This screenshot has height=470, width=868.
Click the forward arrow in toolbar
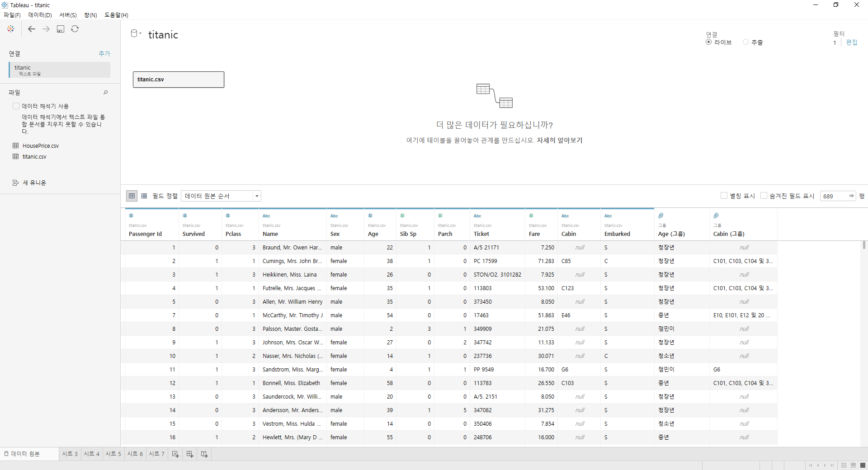(x=46, y=29)
